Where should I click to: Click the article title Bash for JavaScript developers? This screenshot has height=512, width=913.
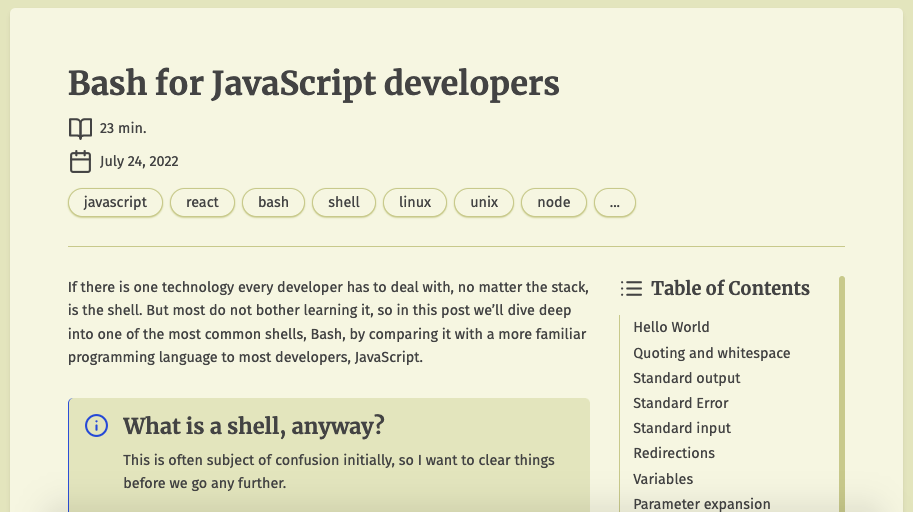pyautogui.click(x=314, y=83)
